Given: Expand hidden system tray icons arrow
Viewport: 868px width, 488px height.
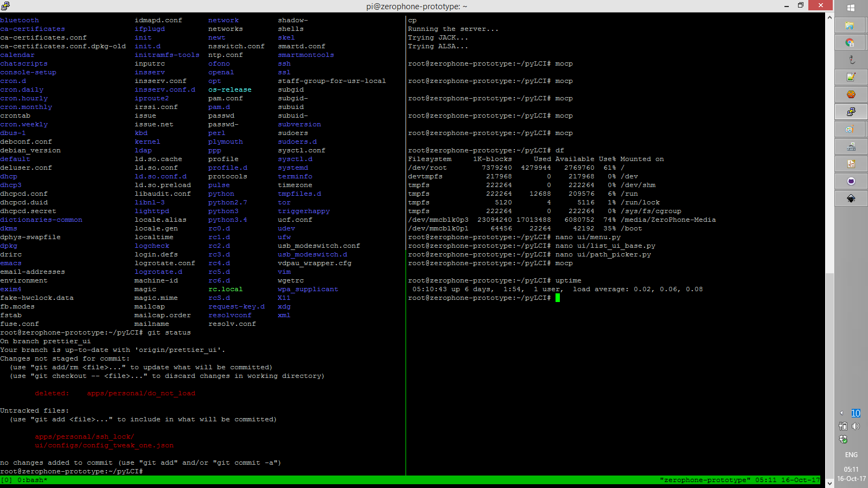Looking at the screenshot, I should coord(842,413).
